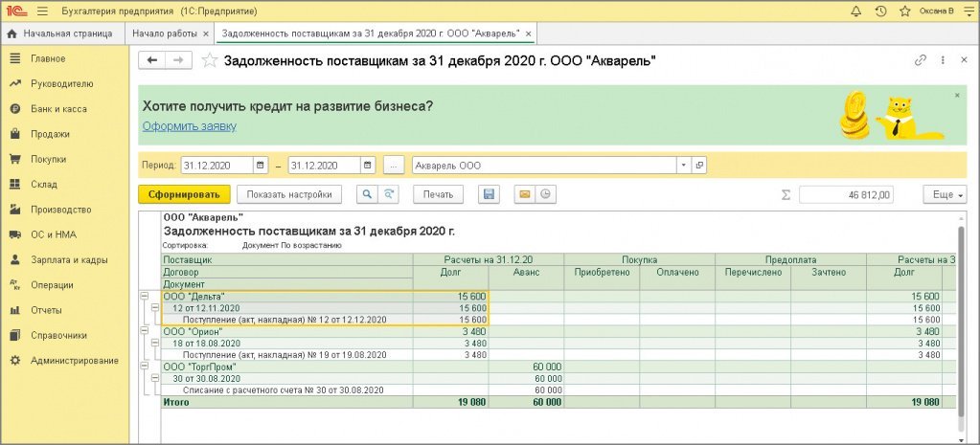Open the Еще dropdown menu
Viewport: 980px width, 445px height.
pyautogui.click(x=944, y=194)
